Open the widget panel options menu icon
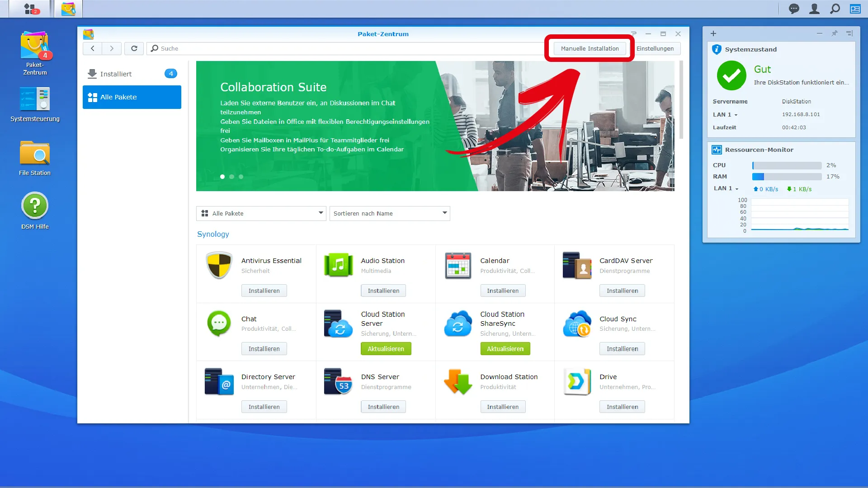 click(x=849, y=33)
